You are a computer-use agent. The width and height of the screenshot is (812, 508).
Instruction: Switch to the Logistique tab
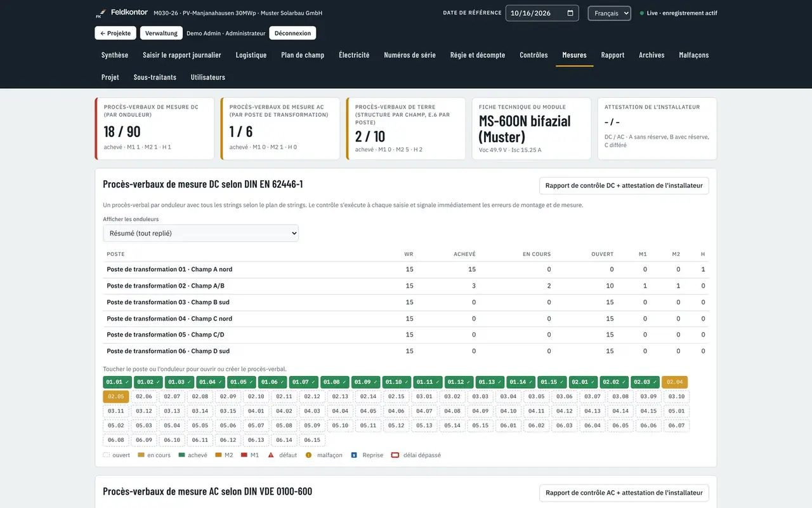[251, 55]
